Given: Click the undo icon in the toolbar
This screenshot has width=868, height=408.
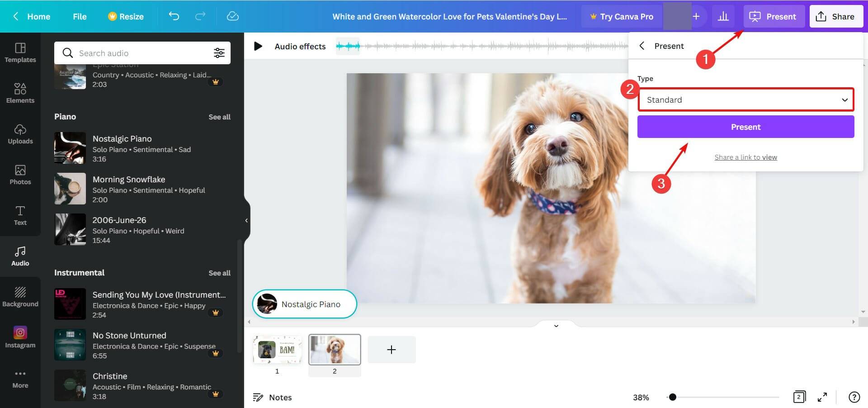Looking at the screenshot, I should coord(174,16).
